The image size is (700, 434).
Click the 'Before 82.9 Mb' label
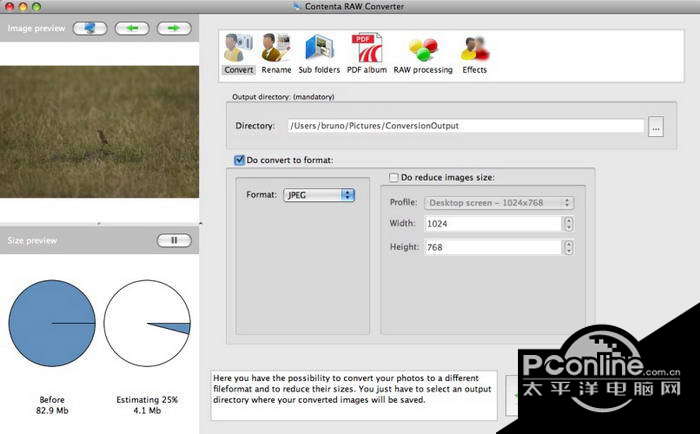click(52, 405)
